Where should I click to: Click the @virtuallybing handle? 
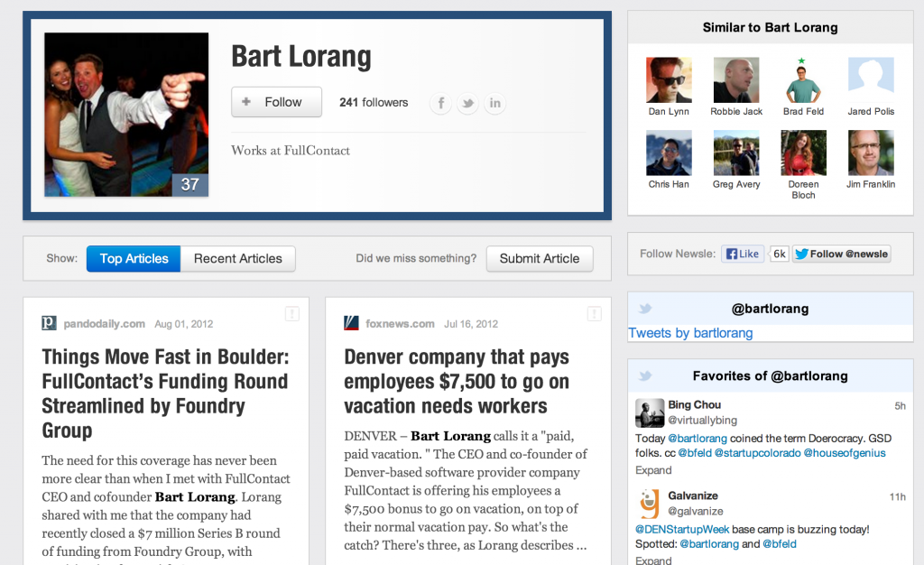click(x=702, y=420)
